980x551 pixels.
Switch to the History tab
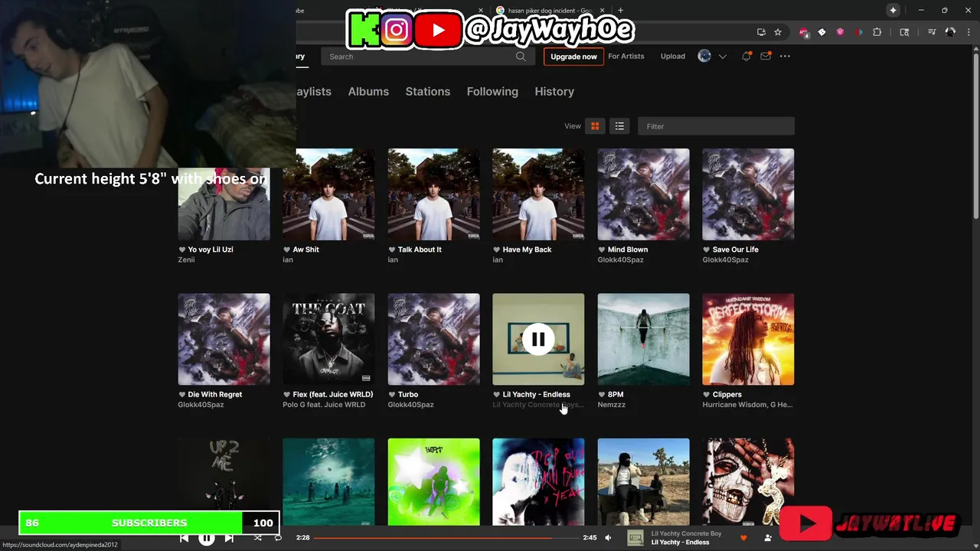coord(554,91)
